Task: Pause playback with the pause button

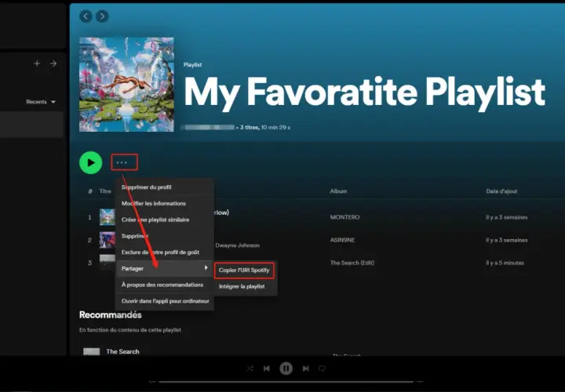Action: pyautogui.click(x=286, y=368)
